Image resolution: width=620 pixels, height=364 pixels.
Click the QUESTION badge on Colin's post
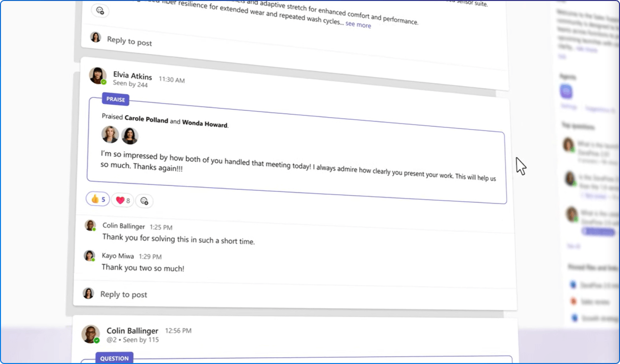114,358
